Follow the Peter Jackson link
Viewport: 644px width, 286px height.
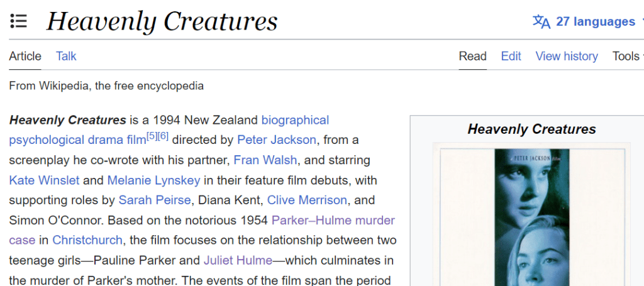277,140
